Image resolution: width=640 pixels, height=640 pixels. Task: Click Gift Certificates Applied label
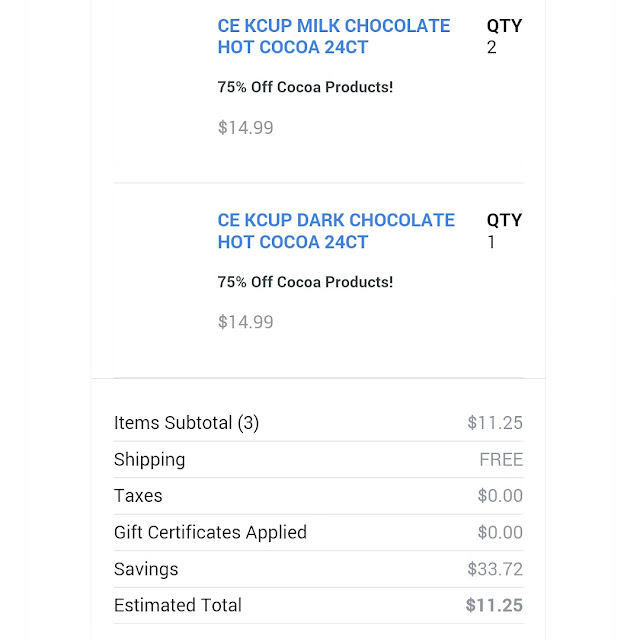coord(210,533)
